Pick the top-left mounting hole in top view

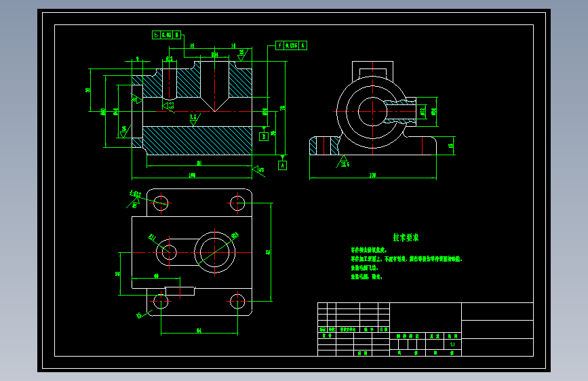click(161, 203)
